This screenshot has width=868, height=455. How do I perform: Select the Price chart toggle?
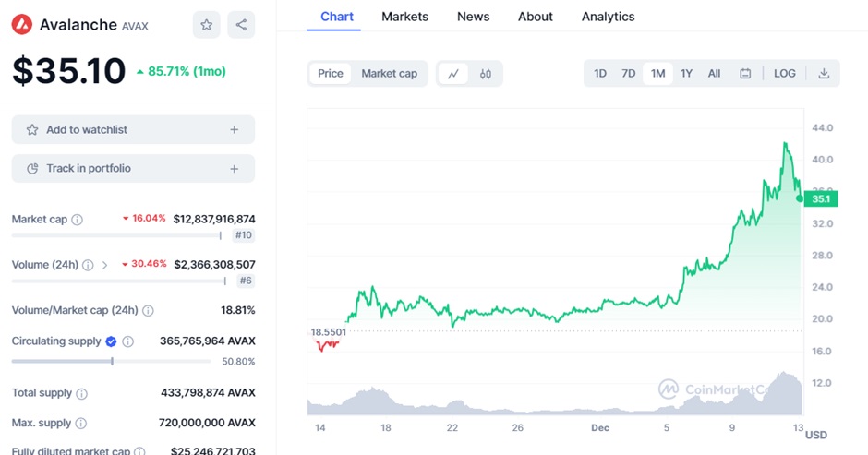click(x=331, y=74)
